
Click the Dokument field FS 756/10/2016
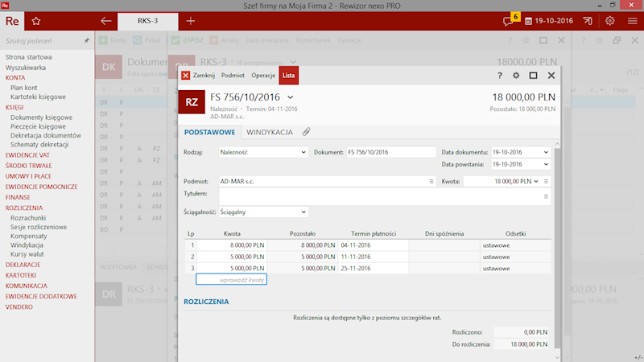click(391, 152)
